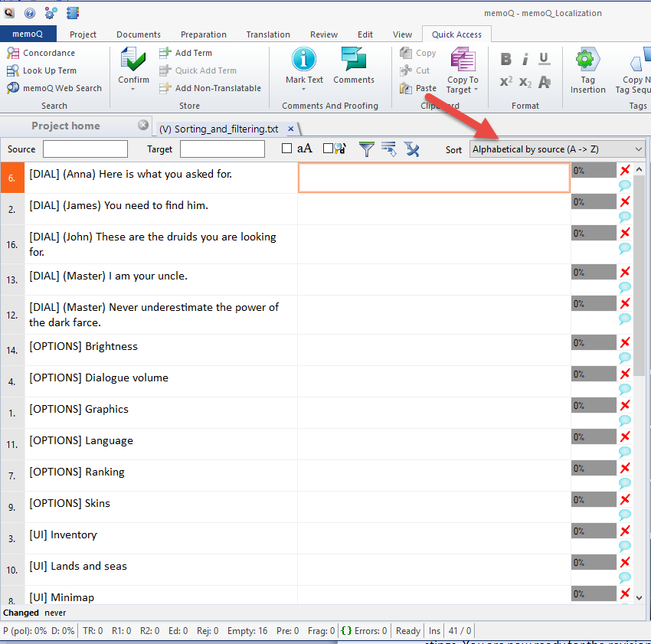Switch to the Documents ribbon tab

point(139,34)
